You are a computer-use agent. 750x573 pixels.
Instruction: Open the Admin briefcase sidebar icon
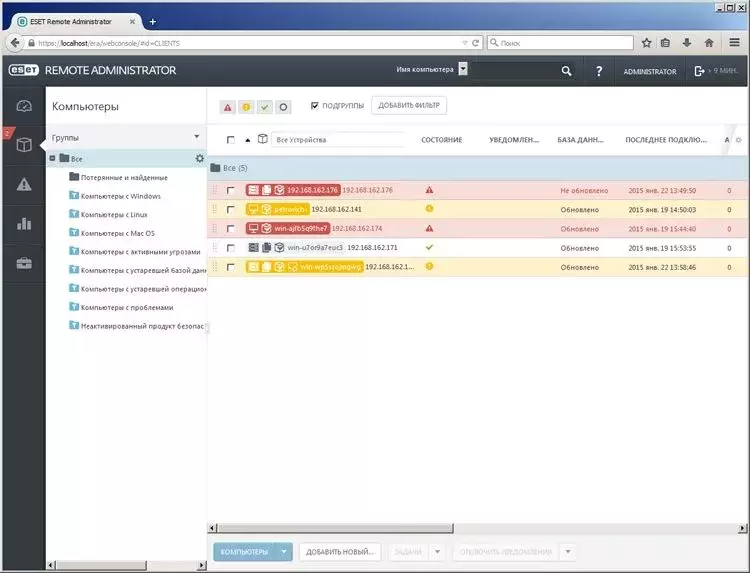coord(24,263)
